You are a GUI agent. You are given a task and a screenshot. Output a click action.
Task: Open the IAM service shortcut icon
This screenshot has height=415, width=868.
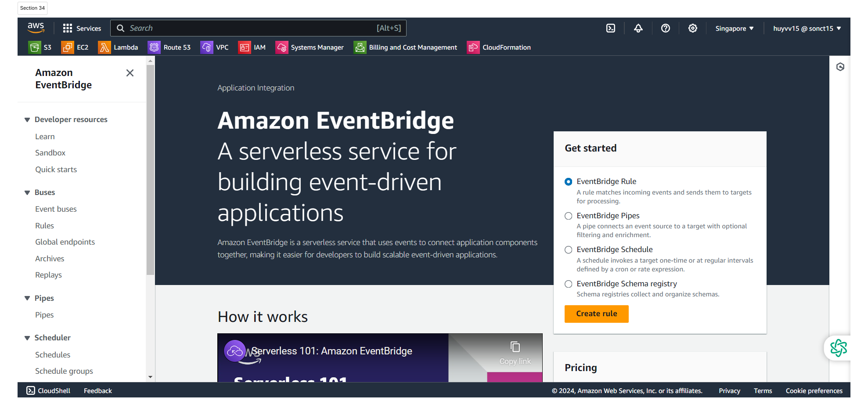tap(245, 47)
